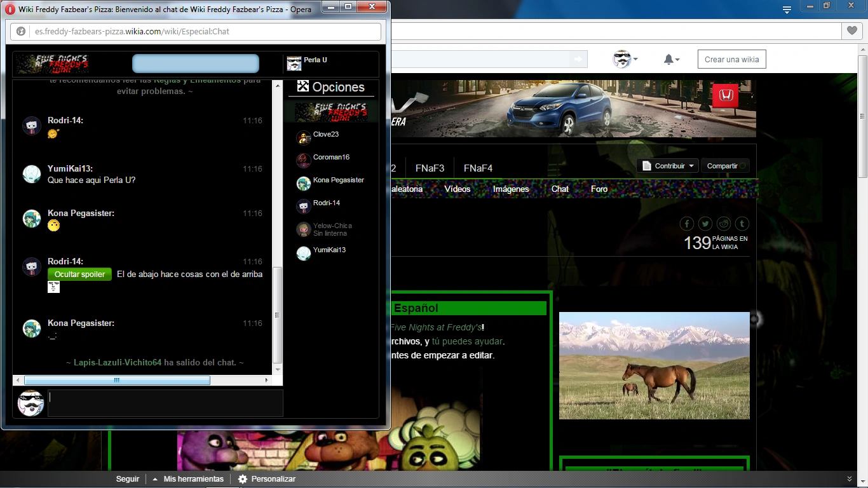Image resolution: width=868 pixels, height=488 pixels.
Task: Click the Seguir link in bottom bar
Action: [128, 479]
